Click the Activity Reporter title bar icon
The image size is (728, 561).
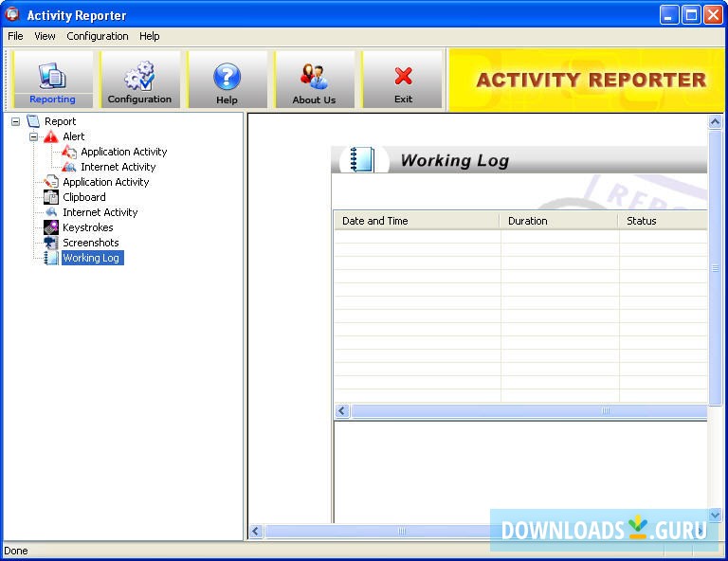point(12,14)
